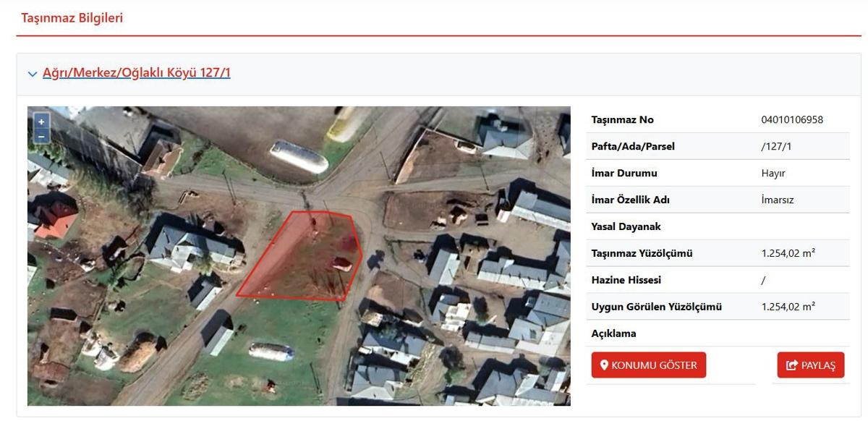Click the Hazine Hissesi row label
Viewport: 868px width, 421px height.
pyautogui.click(x=626, y=280)
